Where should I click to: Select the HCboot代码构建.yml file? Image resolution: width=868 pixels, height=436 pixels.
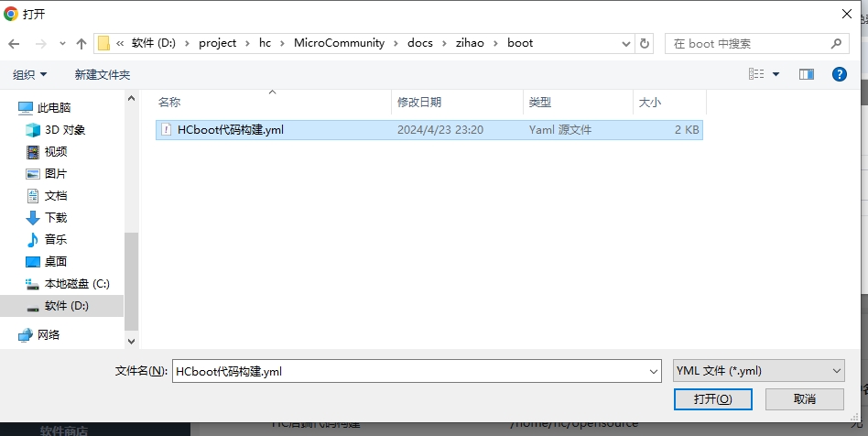[x=230, y=130]
